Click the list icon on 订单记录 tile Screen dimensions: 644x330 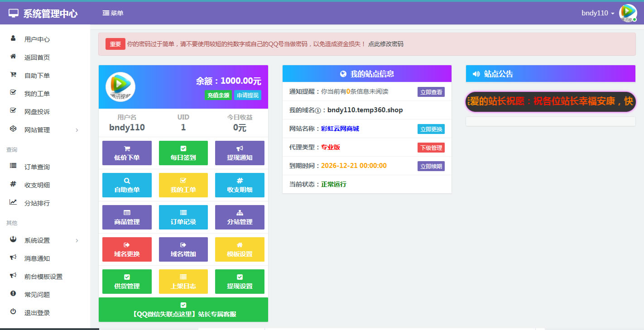(183, 213)
